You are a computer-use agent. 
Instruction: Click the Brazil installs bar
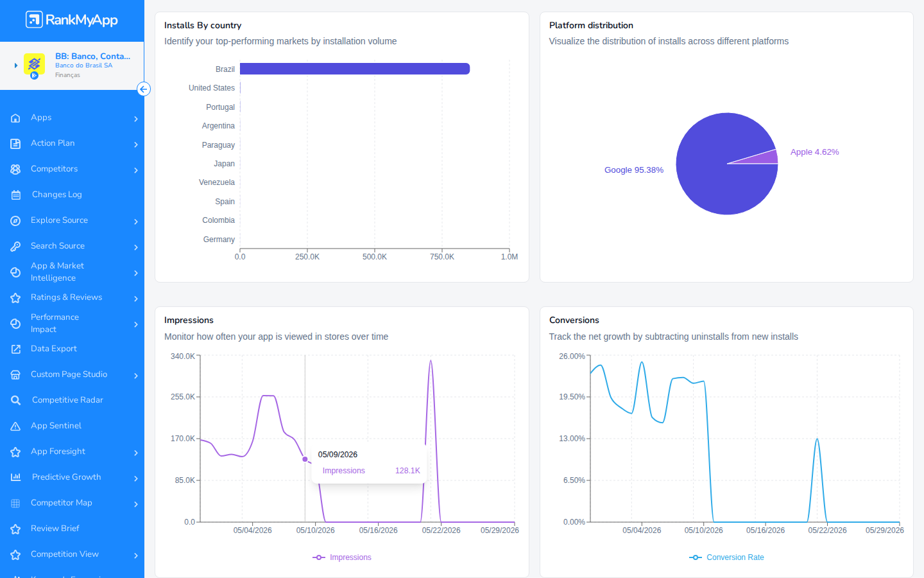pyautogui.click(x=355, y=69)
